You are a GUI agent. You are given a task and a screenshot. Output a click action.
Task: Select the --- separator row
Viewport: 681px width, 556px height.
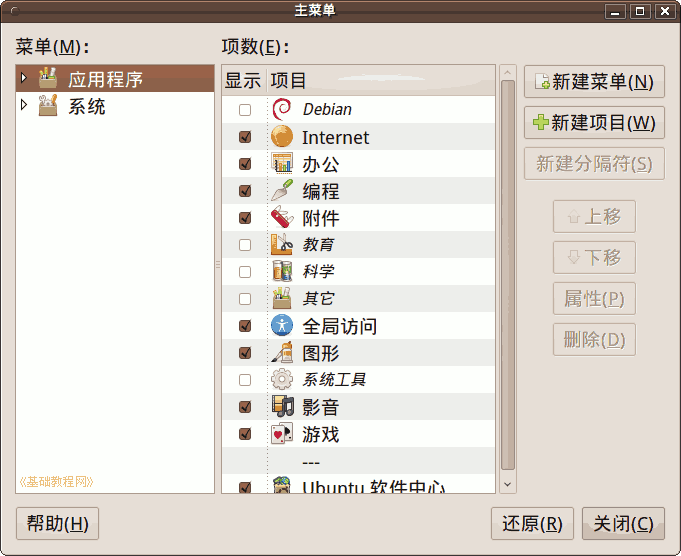pos(359,460)
